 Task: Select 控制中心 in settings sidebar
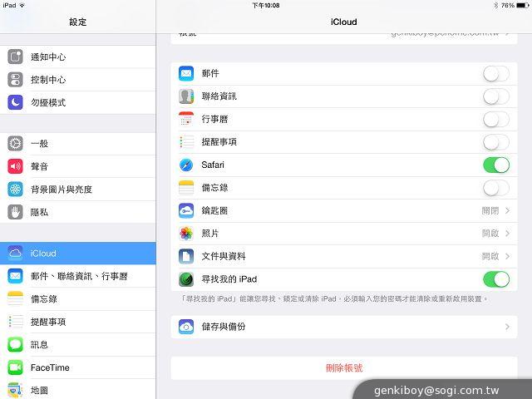point(78,80)
